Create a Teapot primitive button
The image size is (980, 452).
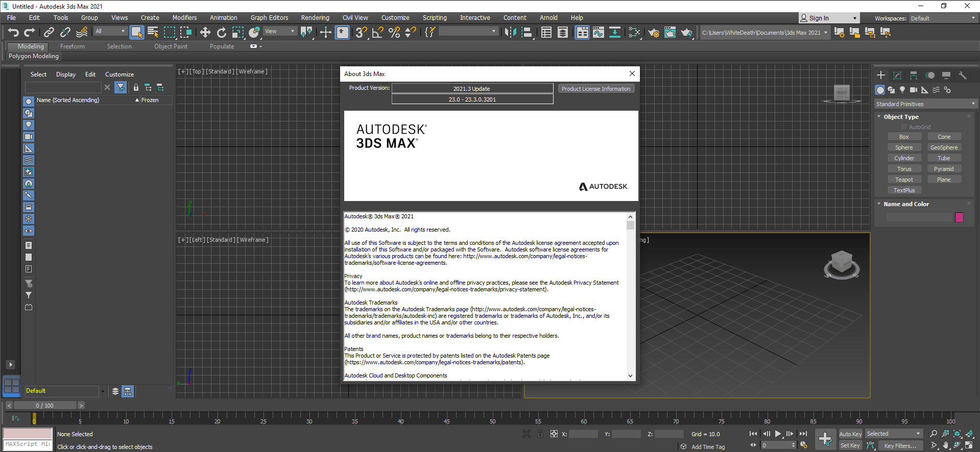(904, 180)
